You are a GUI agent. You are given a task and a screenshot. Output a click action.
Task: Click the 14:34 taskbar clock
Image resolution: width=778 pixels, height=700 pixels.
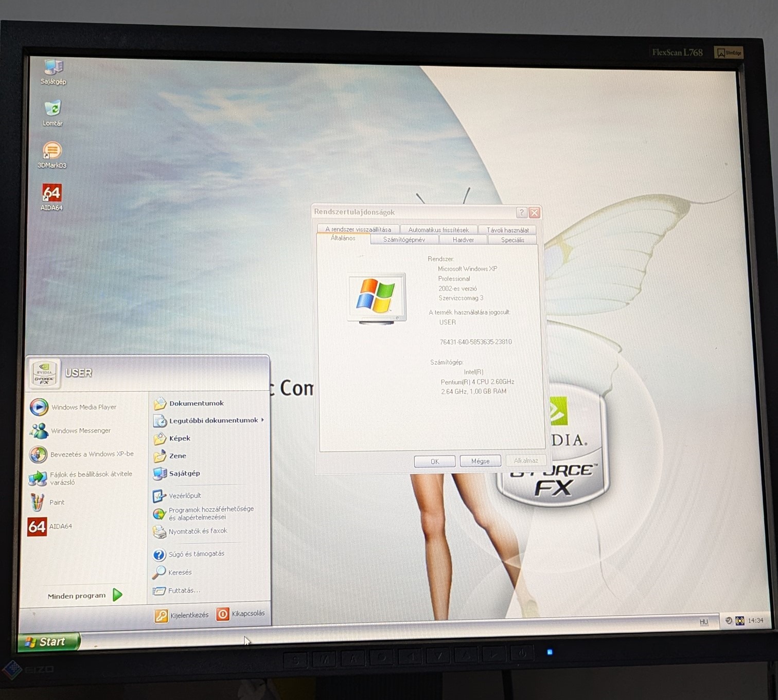tap(756, 620)
